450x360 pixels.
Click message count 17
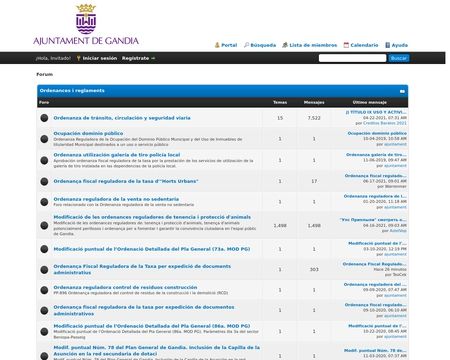coord(314,181)
